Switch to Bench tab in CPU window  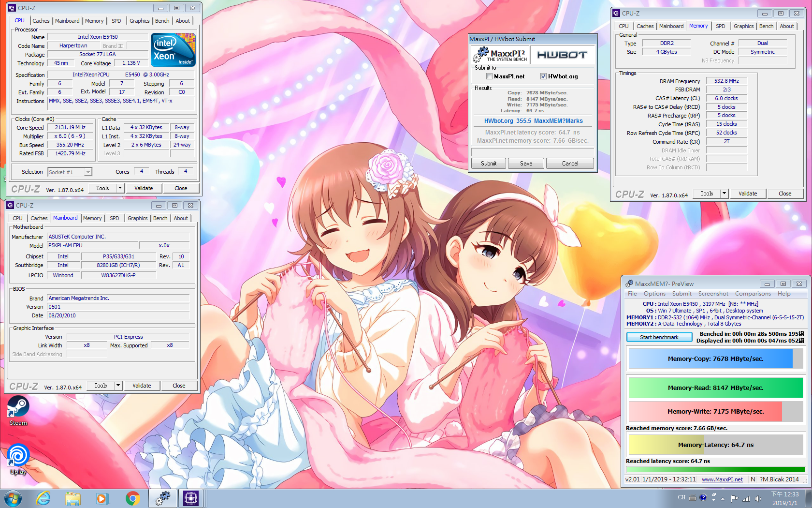[162, 21]
